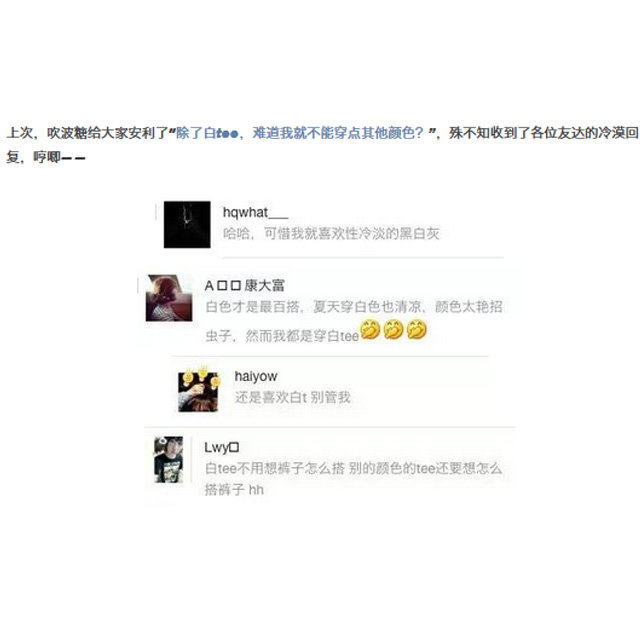This screenshot has width=640, height=640.
Task: Select hqwhat__'s comment about black white gray
Action: click(331, 233)
